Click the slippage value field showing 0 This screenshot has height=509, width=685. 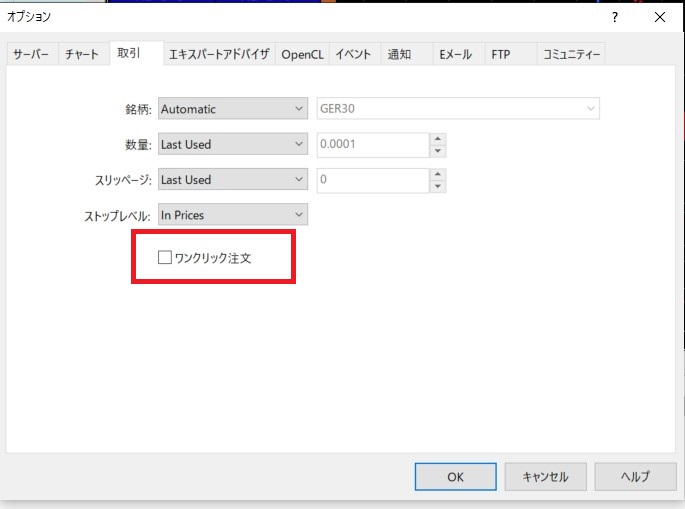[372, 180]
